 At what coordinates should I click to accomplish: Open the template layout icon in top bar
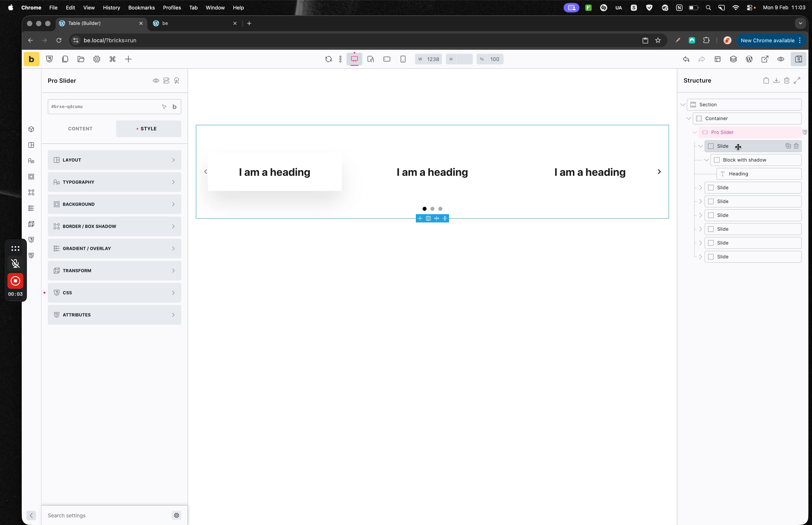(718, 59)
